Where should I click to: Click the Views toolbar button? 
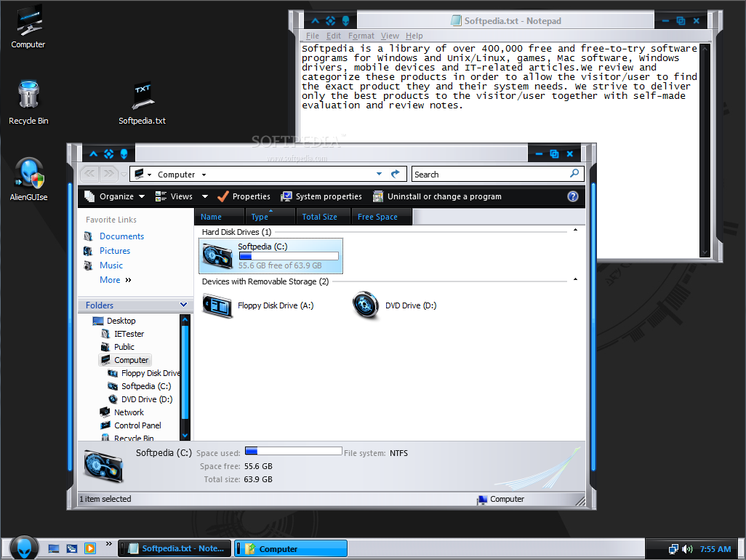pyautogui.click(x=174, y=196)
